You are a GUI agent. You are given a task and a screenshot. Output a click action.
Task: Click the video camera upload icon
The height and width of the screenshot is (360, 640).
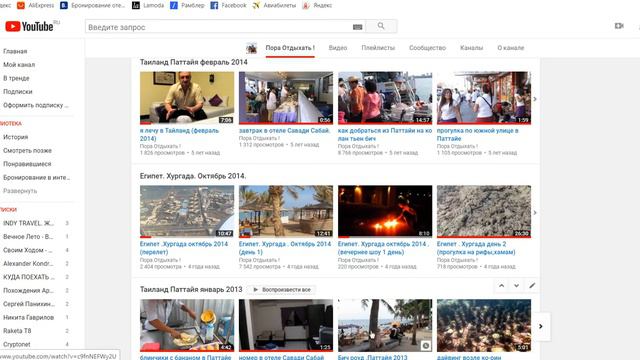click(619, 26)
